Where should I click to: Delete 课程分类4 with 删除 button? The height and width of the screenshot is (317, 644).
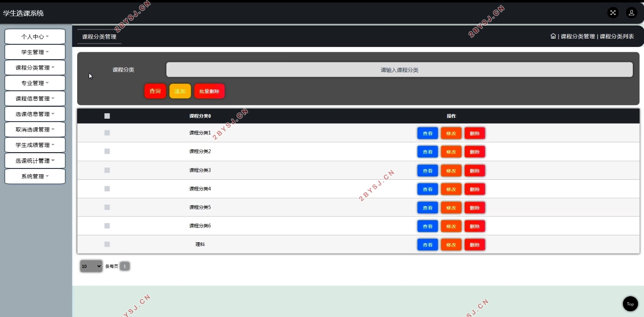[475, 189]
